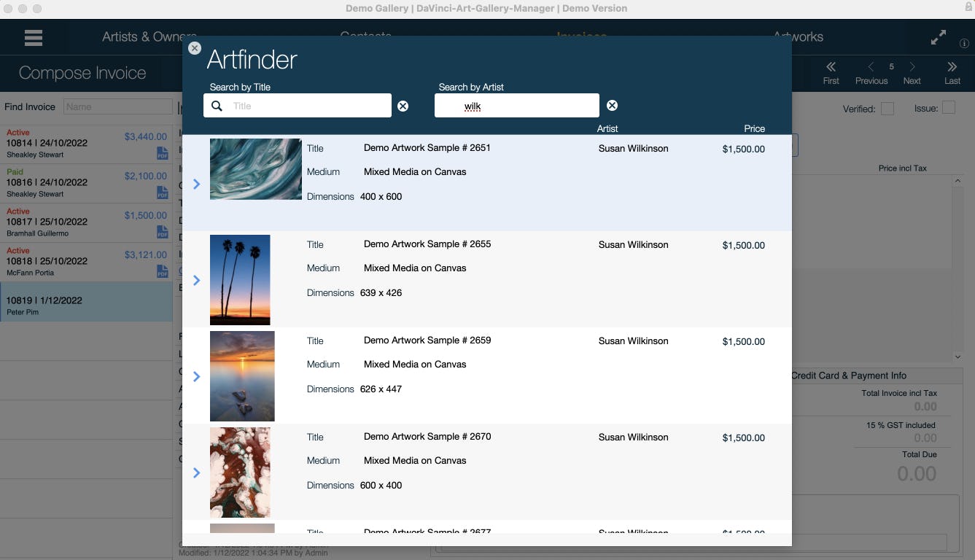975x560 pixels.
Task: Open PDF for paid invoice 10816
Action: pyautogui.click(x=162, y=192)
